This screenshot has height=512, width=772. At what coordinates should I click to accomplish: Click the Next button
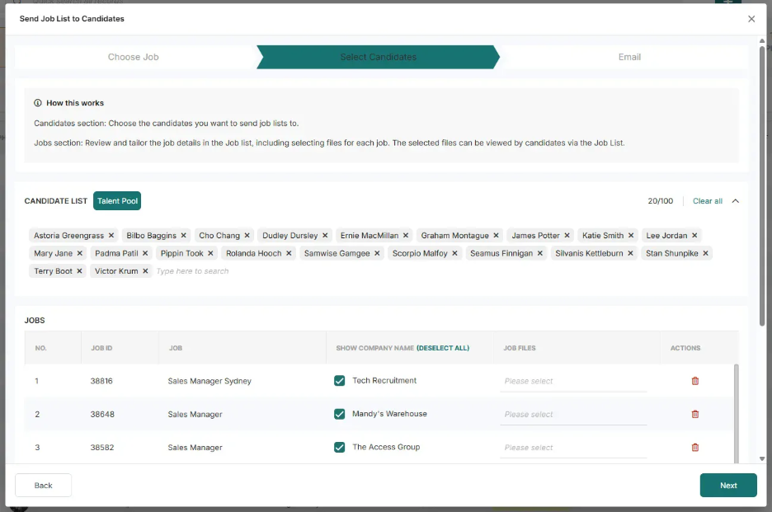pos(728,485)
